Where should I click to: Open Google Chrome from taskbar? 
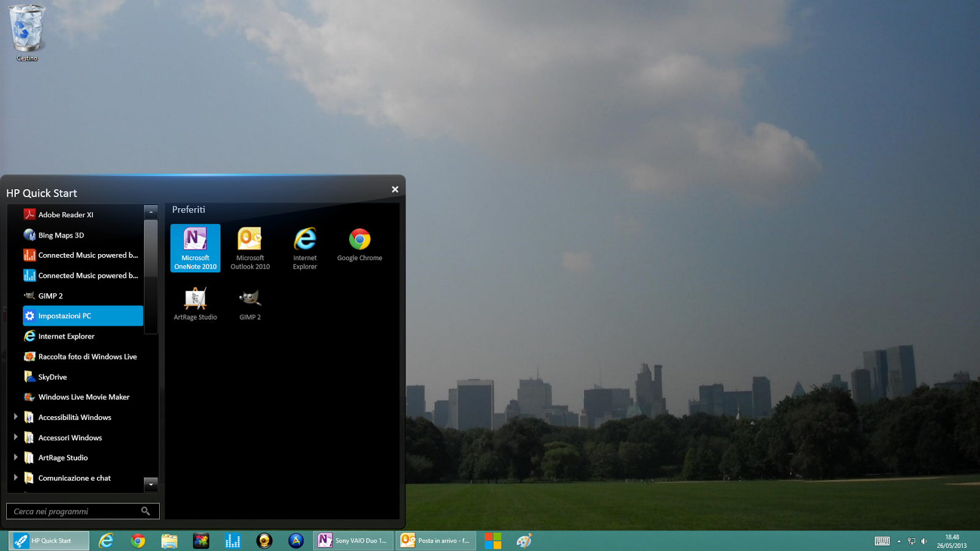tap(138, 541)
